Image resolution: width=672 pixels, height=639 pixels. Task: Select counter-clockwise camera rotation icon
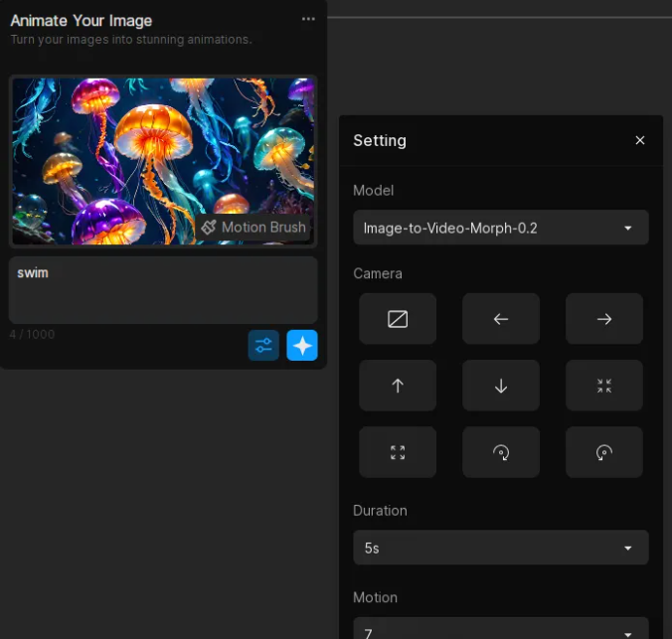point(603,452)
